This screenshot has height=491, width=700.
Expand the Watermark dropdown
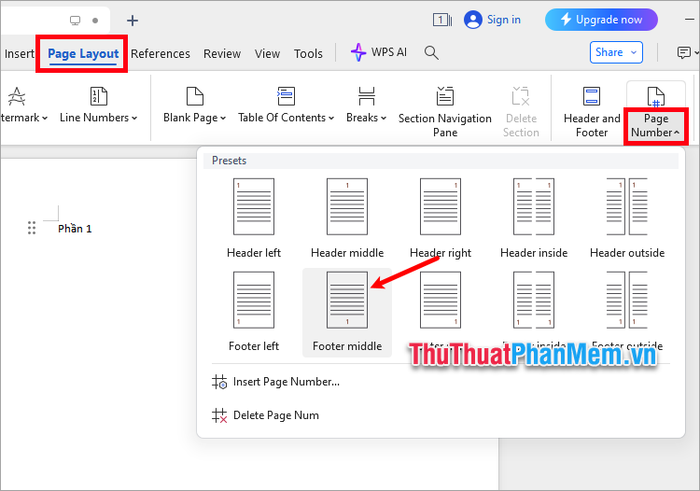coord(44,118)
